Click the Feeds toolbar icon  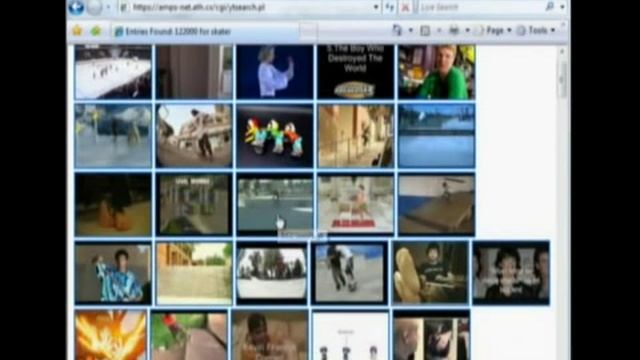pos(425,31)
